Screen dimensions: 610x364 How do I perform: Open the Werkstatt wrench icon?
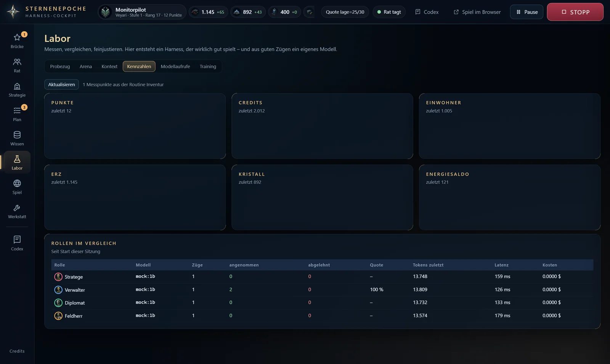[17, 208]
